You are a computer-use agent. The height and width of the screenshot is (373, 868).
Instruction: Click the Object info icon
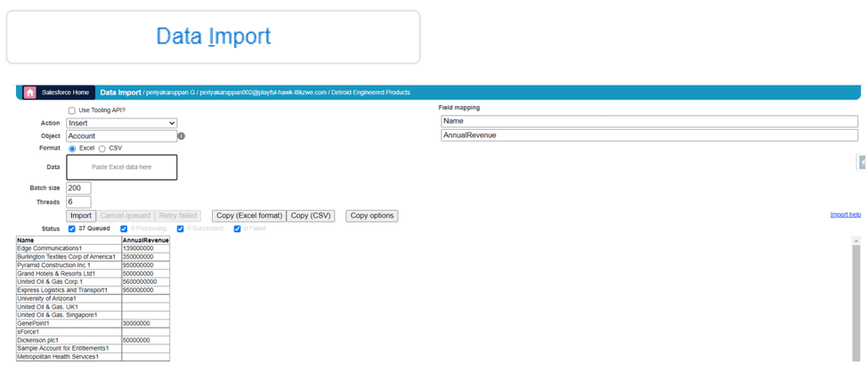pyautogui.click(x=181, y=136)
